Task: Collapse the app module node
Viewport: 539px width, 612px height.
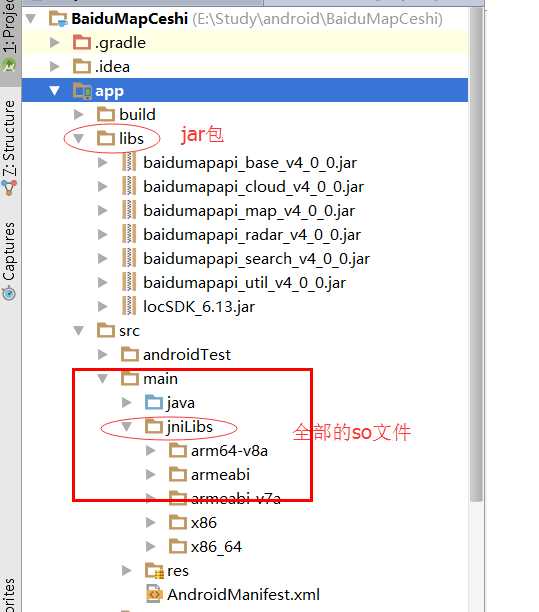Action: [x=55, y=91]
